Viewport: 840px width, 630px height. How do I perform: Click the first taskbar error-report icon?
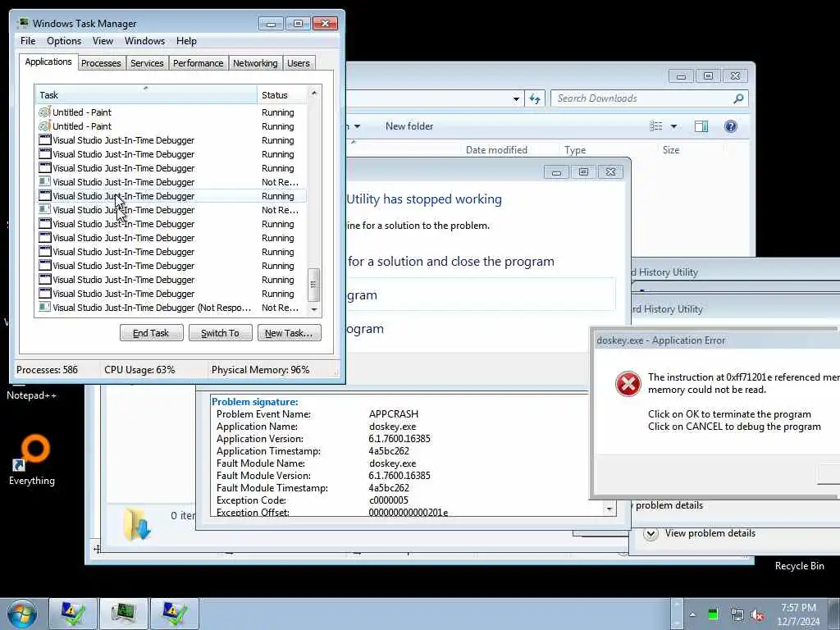coord(73,614)
